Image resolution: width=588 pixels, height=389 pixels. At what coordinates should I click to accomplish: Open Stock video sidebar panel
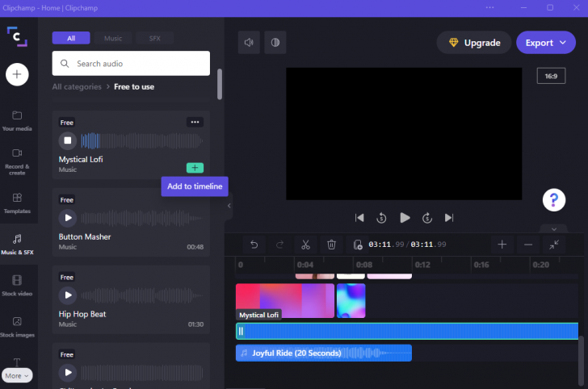pos(17,286)
